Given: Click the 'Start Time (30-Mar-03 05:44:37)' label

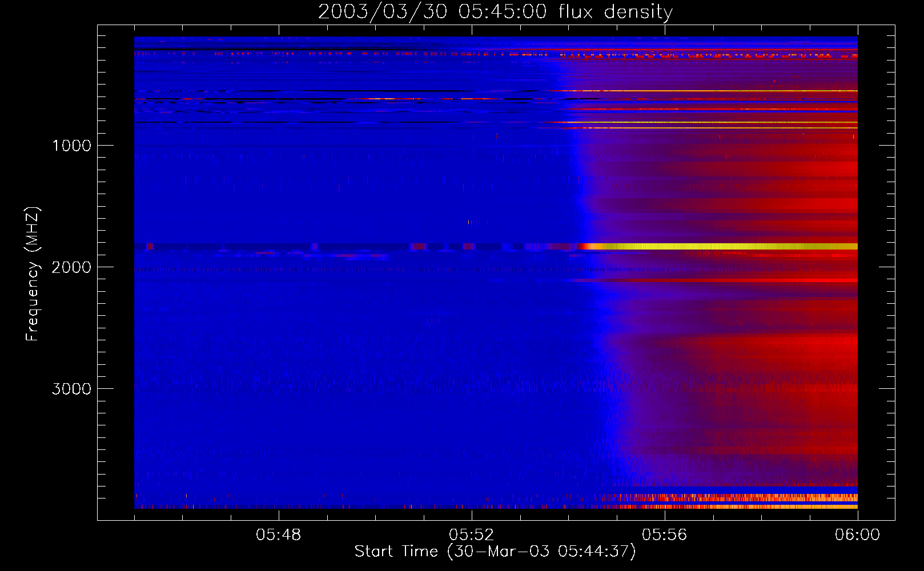Looking at the screenshot, I should pyautogui.click(x=495, y=552).
